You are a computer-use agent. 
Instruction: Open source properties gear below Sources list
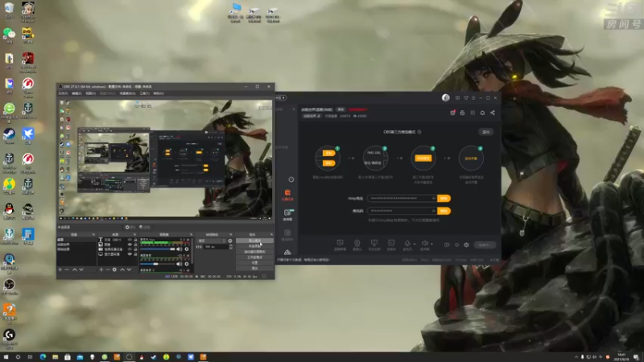pos(114,269)
